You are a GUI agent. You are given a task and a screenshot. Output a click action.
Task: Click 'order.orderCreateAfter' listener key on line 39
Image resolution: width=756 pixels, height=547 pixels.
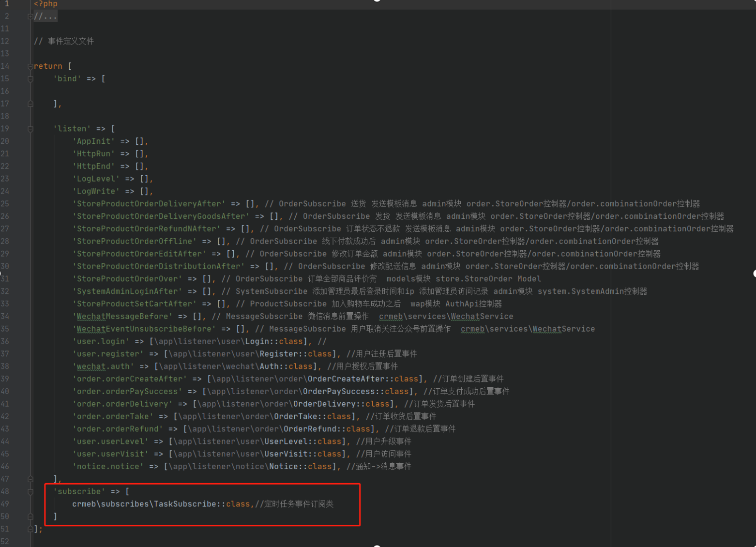pos(129,379)
